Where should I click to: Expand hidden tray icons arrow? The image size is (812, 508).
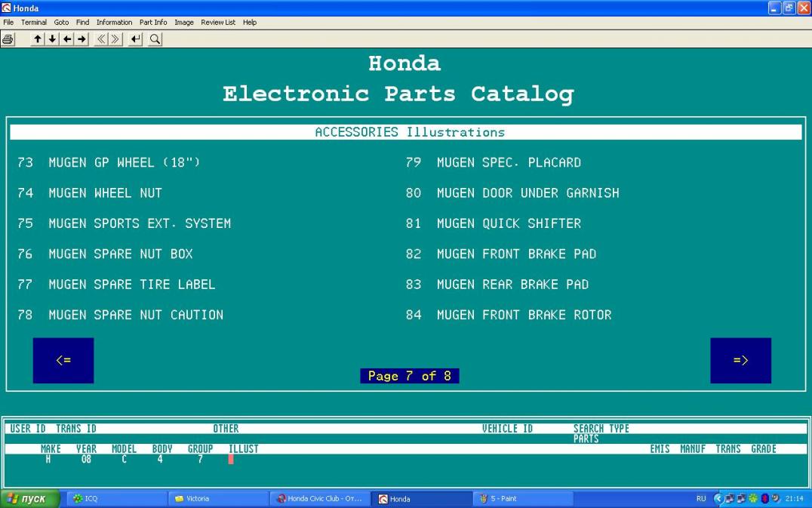click(x=718, y=499)
